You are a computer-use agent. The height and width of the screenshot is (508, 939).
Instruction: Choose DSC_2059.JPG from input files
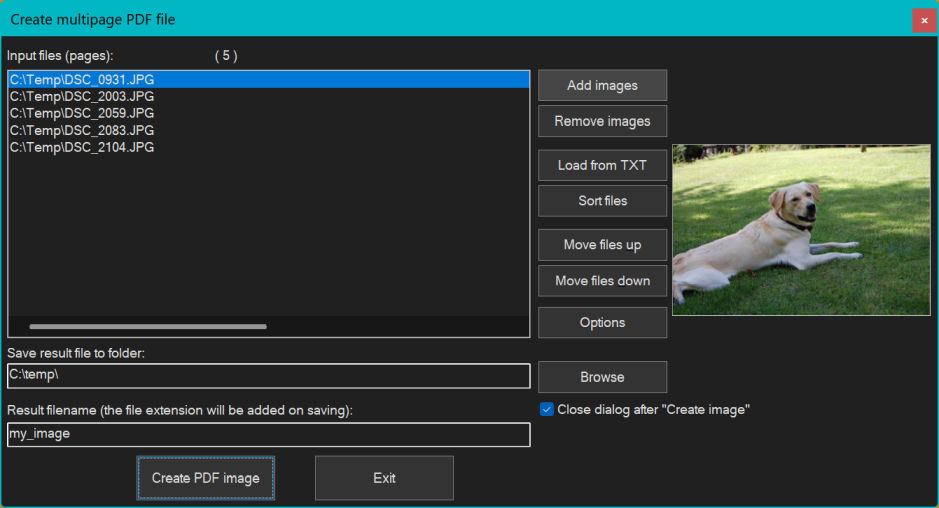click(x=82, y=113)
